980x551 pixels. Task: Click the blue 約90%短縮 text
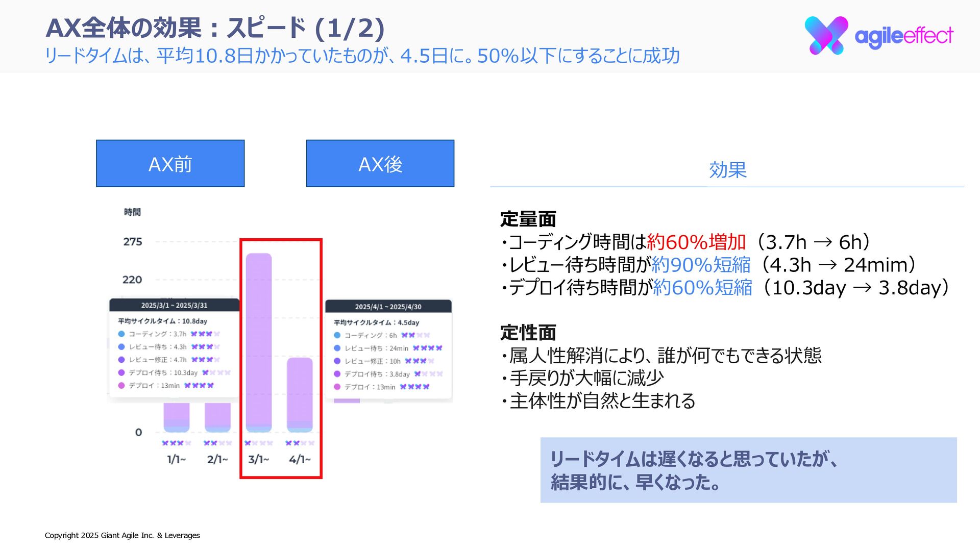tap(701, 265)
